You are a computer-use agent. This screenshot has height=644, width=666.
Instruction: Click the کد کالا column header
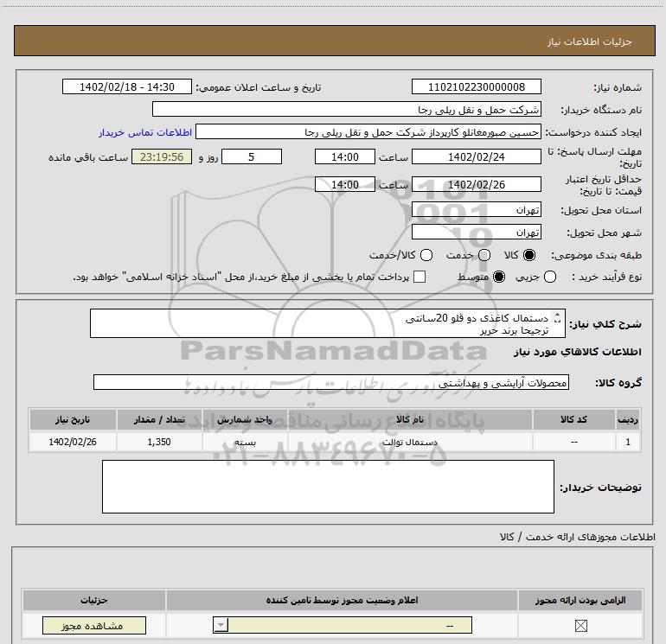(573, 419)
